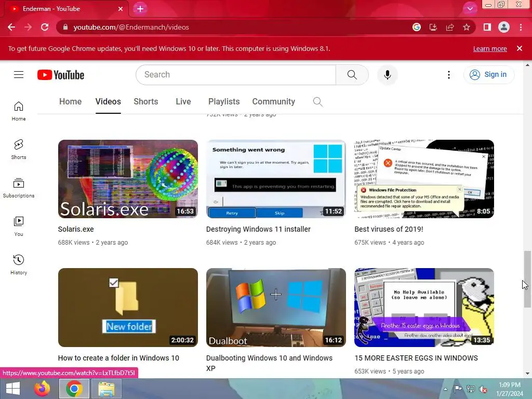
Task: Share this page via the share icon
Action: coord(450,27)
